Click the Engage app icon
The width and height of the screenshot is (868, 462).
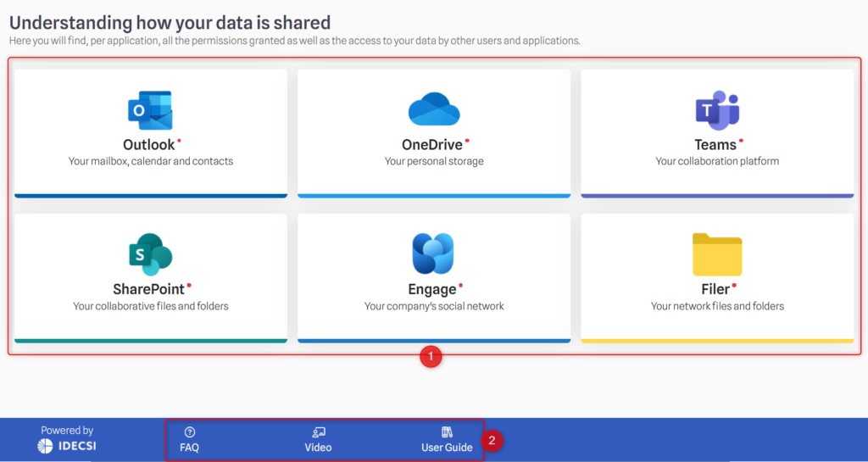(x=433, y=253)
